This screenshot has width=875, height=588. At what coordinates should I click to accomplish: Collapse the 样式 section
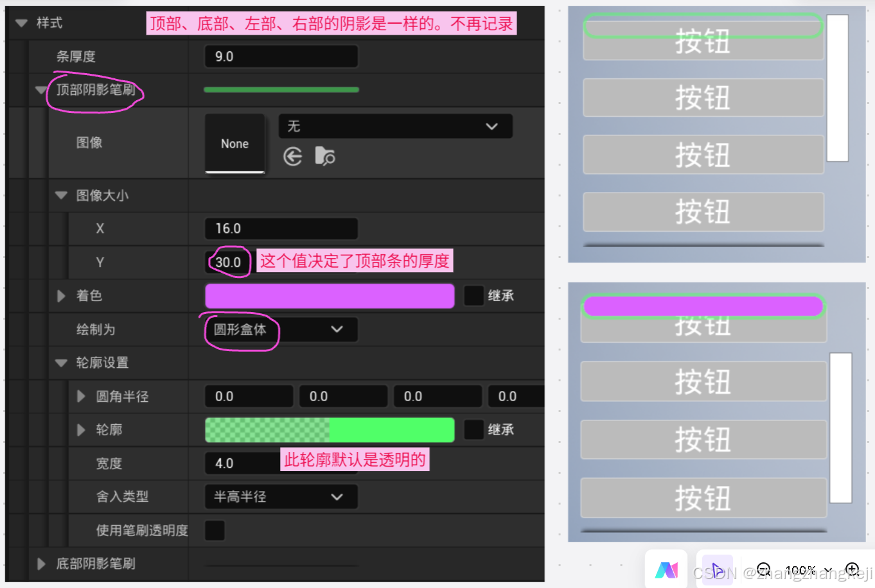pos(21,21)
